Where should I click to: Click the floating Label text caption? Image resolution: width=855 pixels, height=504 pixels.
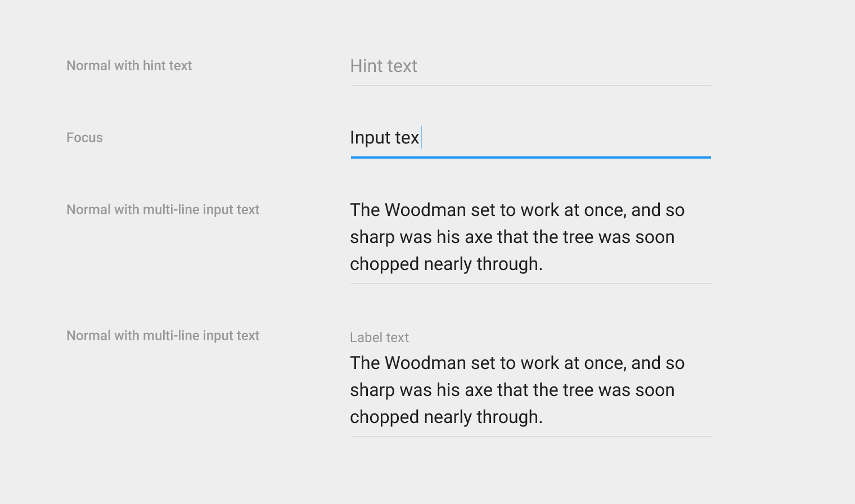coord(379,337)
